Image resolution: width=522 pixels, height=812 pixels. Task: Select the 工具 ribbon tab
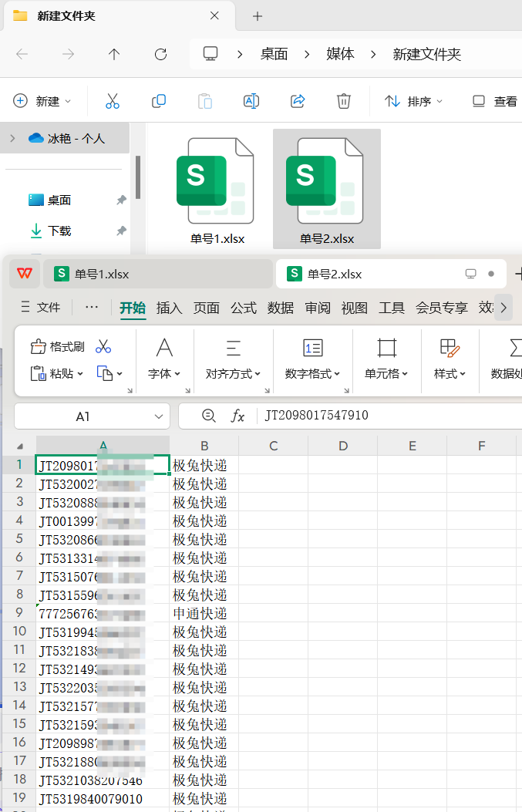pos(392,308)
